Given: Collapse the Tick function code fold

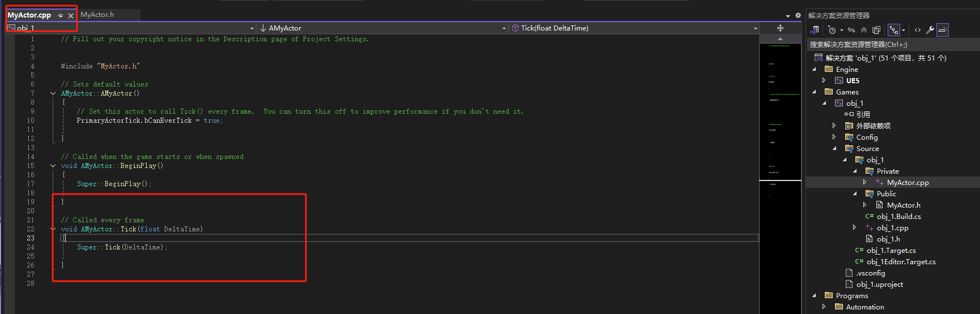Looking at the screenshot, I should 53,229.
